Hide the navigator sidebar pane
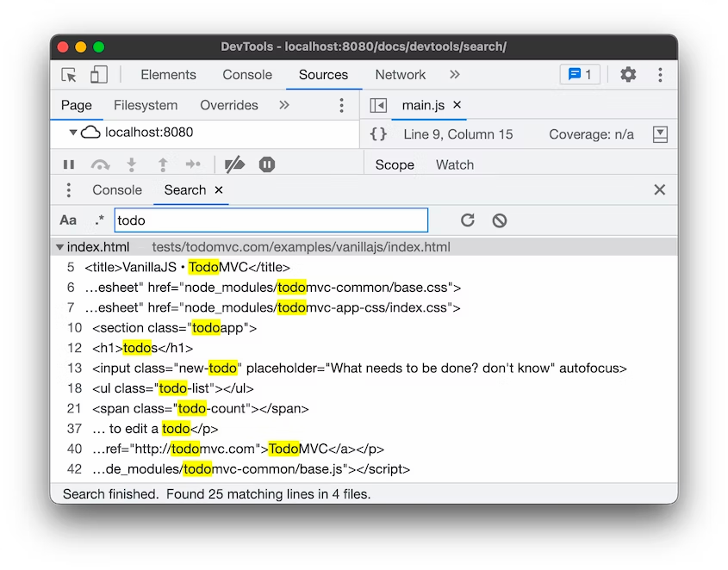 pyautogui.click(x=378, y=105)
